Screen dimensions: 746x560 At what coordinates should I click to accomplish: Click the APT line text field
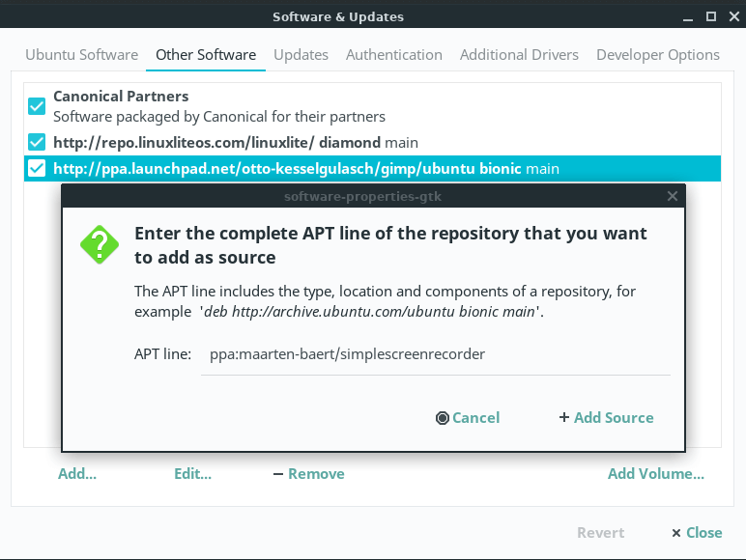tap(435, 354)
